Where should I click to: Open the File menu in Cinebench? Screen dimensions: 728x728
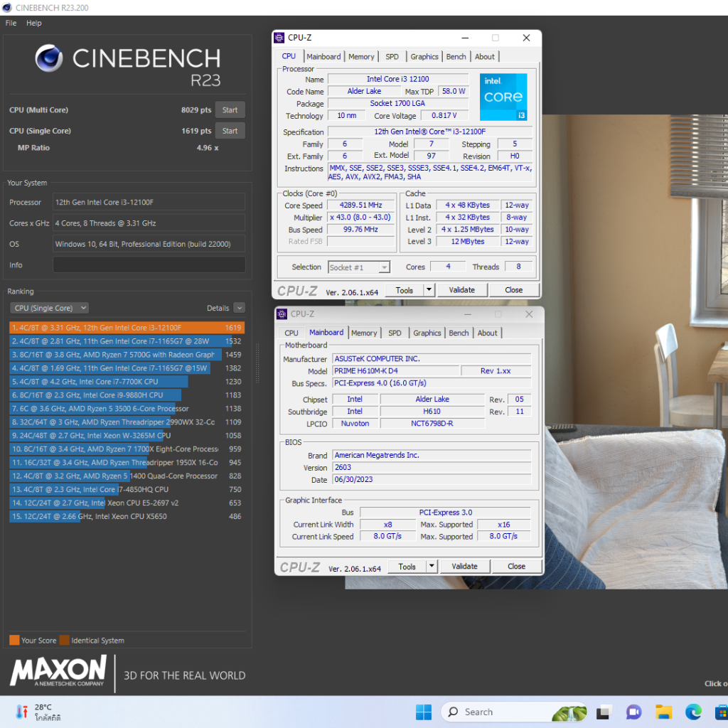click(11, 23)
